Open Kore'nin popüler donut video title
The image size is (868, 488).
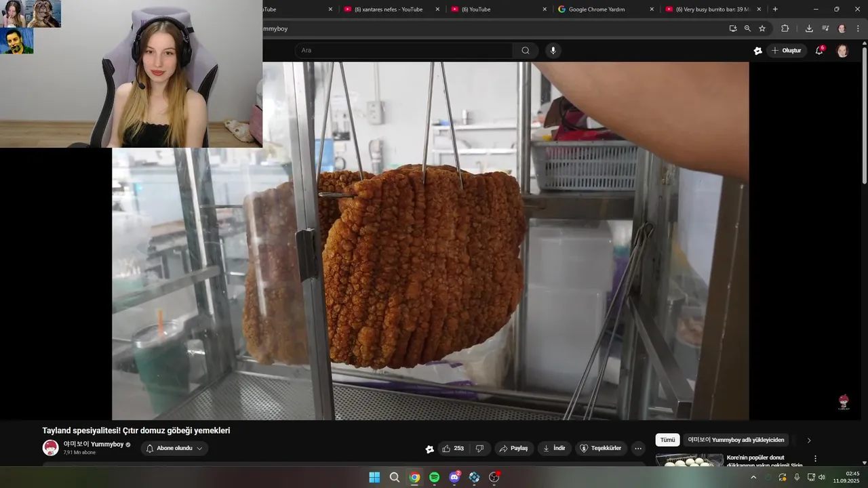pyautogui.click(x=764, y=462)
